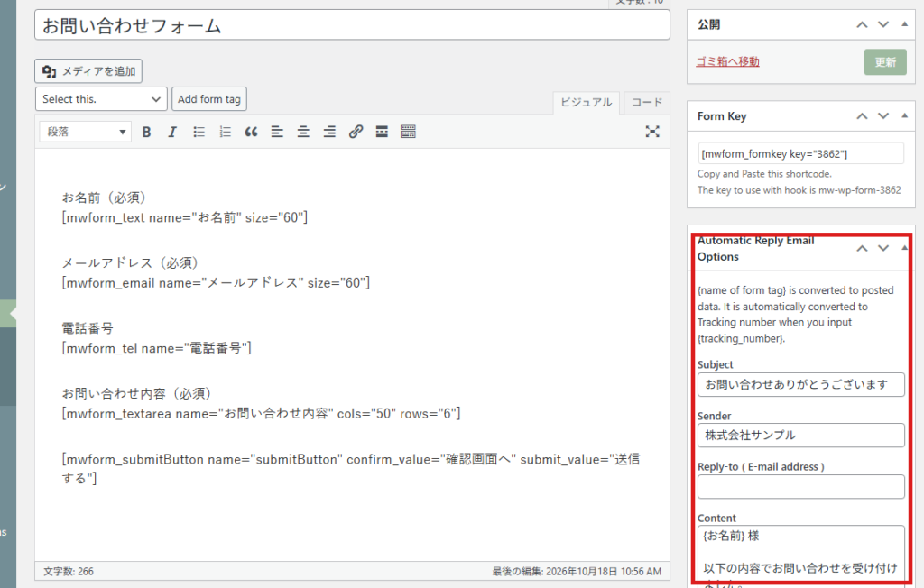Move the 公開 panel up
This screenshot has width=924, height=588.
coord(862,24)
